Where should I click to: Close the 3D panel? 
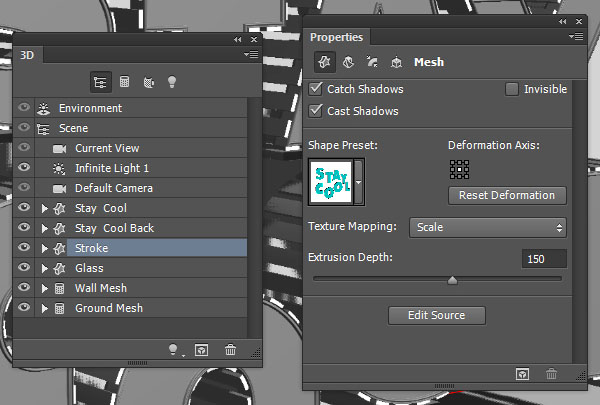(254, 39)
